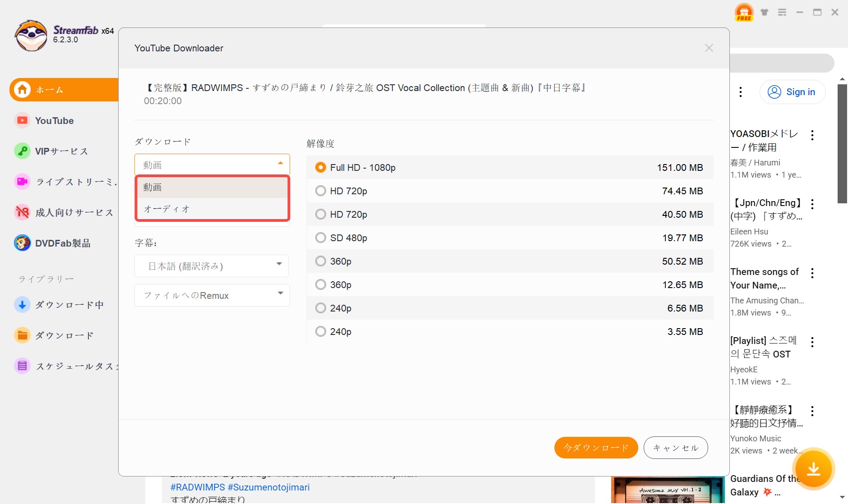Open Theme songs of Your Name video

(x=765, y=279)
